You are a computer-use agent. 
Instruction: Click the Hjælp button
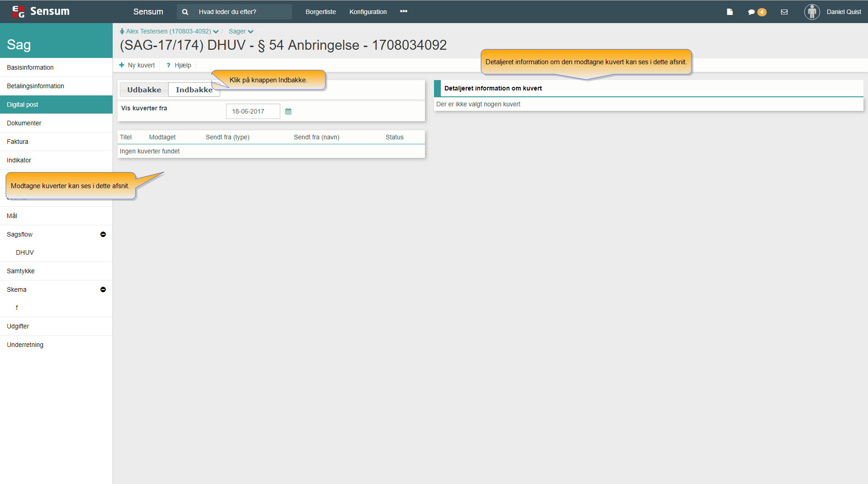(x=179, y=65)
